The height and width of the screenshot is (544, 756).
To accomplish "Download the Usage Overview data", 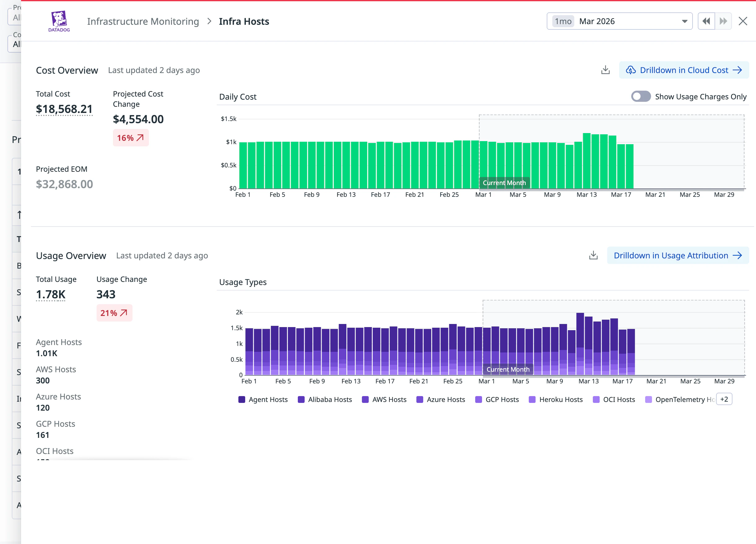I will point(593,256).
